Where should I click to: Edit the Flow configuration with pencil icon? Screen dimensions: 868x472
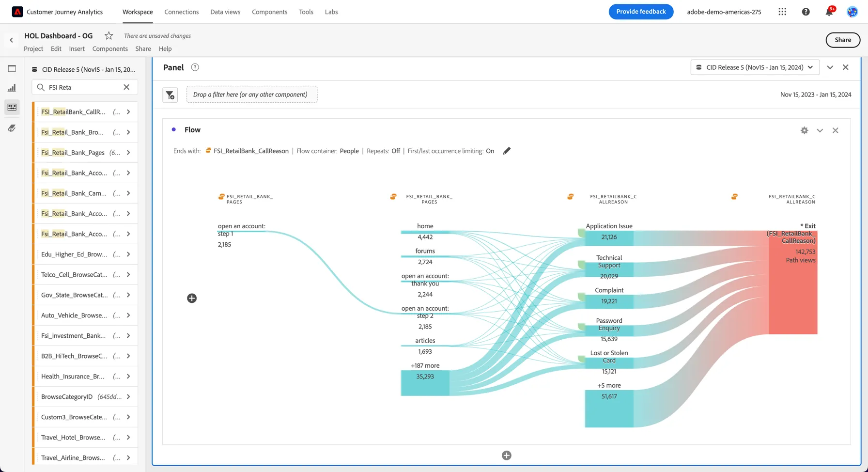click(507, 151)
